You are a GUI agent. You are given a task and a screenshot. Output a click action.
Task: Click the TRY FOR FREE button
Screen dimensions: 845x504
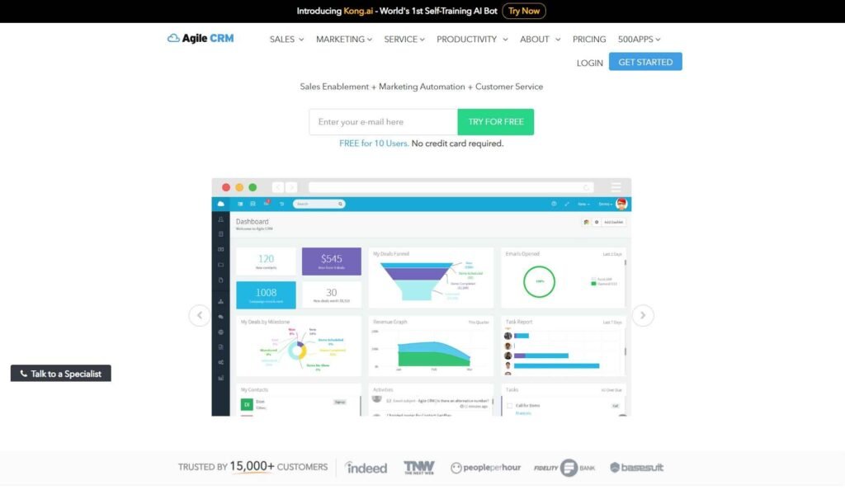[x=496, y=122]
